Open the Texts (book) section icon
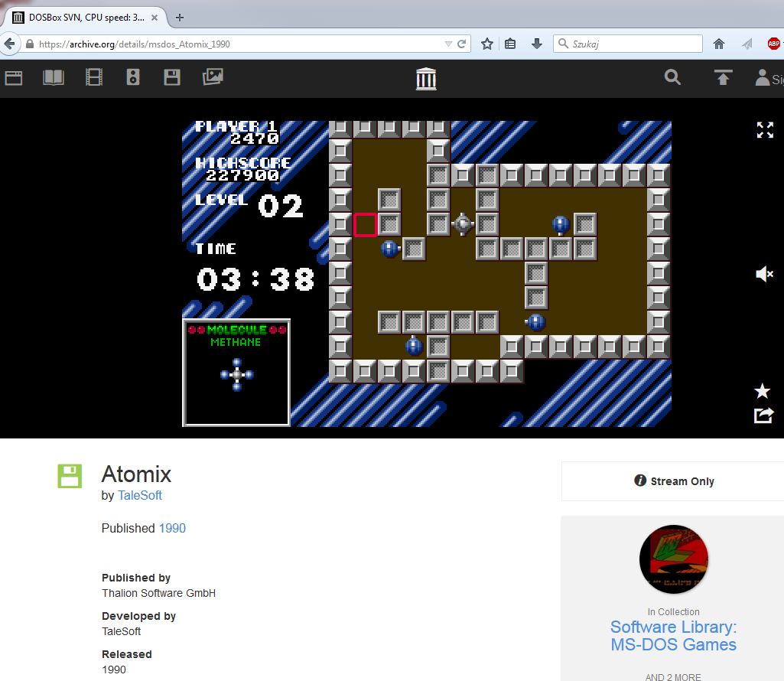 click(x=54, y=77)
